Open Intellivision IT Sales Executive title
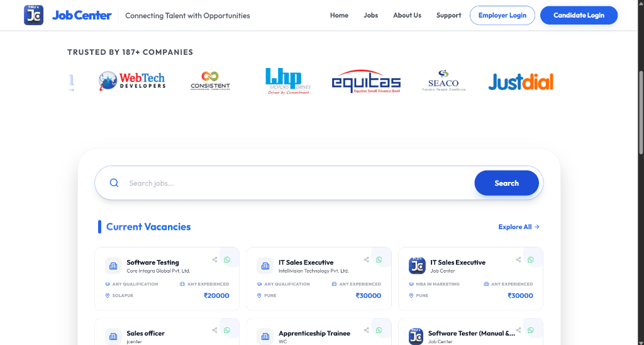This screenshot has width=644, height=345. [x=306, y=263]
